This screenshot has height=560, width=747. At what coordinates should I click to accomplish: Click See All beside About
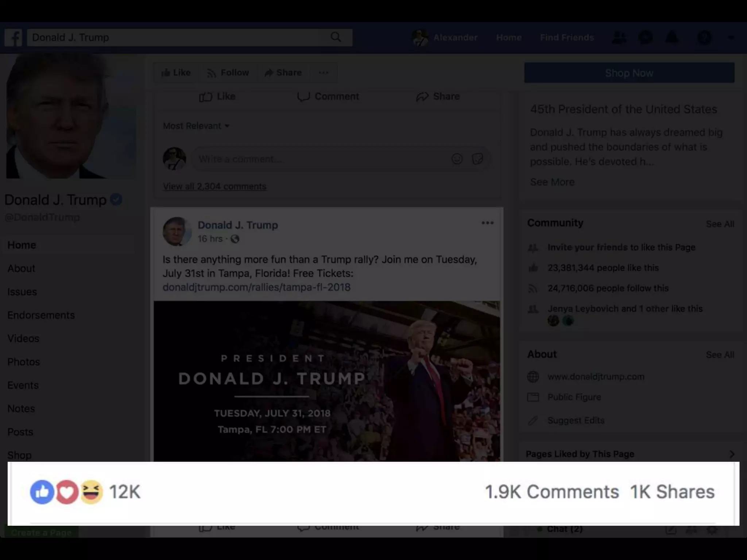tap(720, 354)
